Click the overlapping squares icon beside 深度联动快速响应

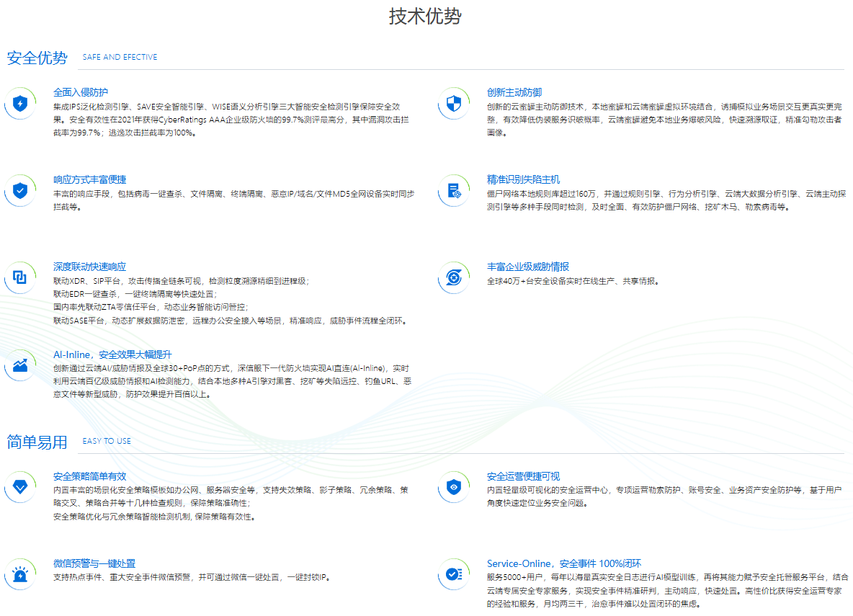(x=20, y=277)
